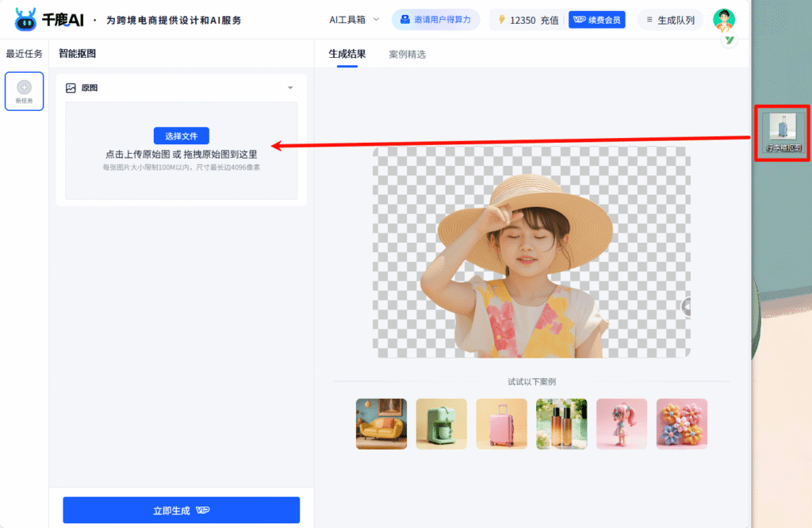Select the green coffee machine example thumbnail

(x=441, y=424)
